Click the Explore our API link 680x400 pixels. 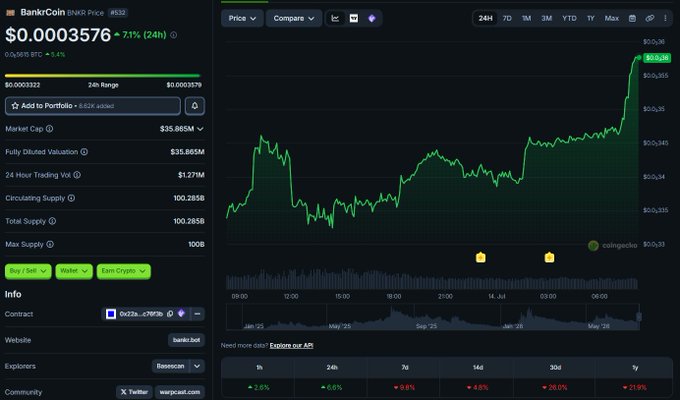(291, 345)
